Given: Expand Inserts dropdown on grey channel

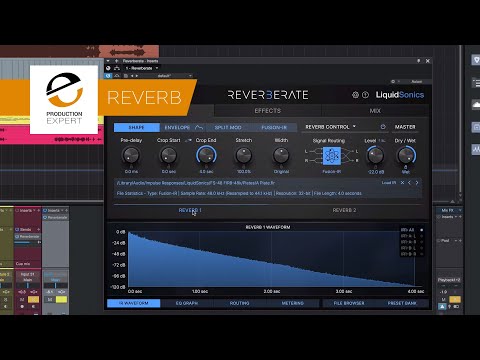Looking at the screenshot, I should 61,210.
